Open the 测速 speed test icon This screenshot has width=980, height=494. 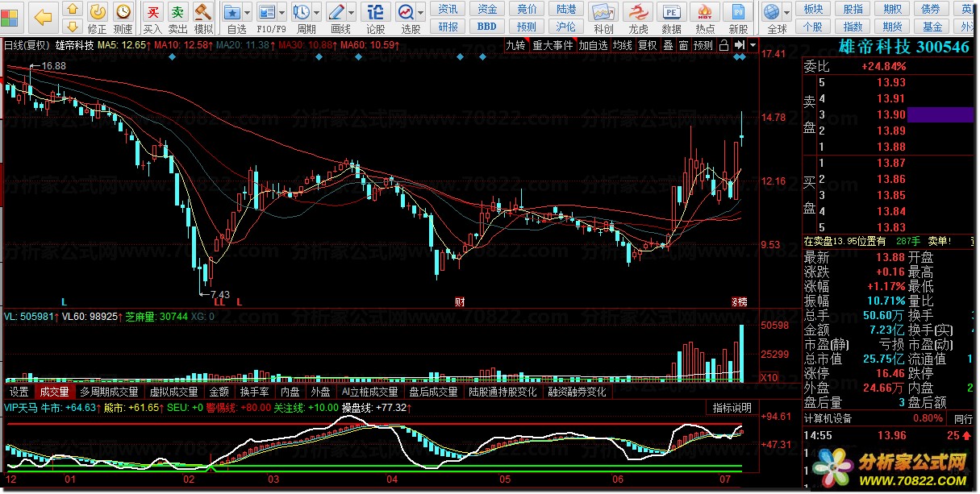coord(123,17)
